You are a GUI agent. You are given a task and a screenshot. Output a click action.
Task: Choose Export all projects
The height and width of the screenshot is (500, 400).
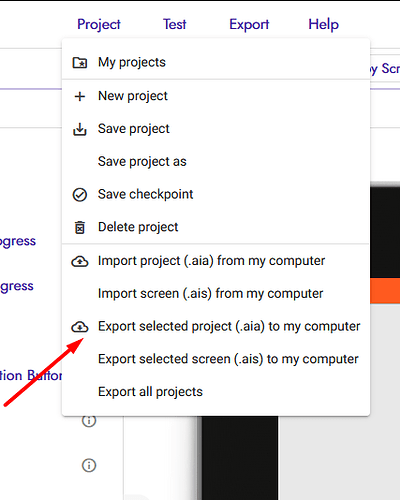(x=216, y=392)
